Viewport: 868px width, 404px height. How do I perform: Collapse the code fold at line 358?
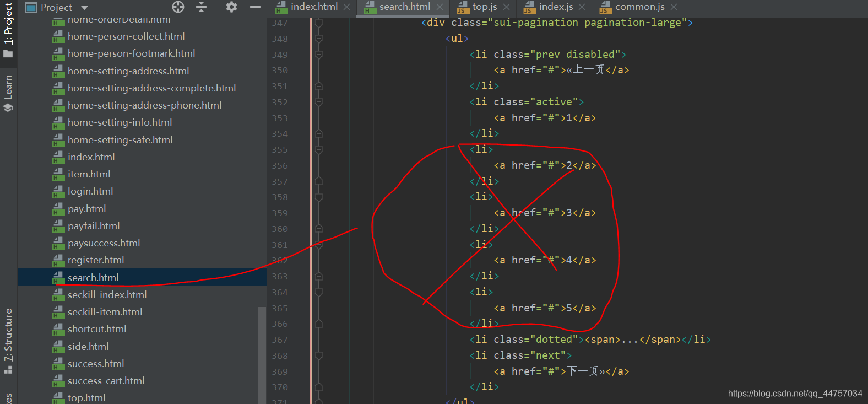319,197
